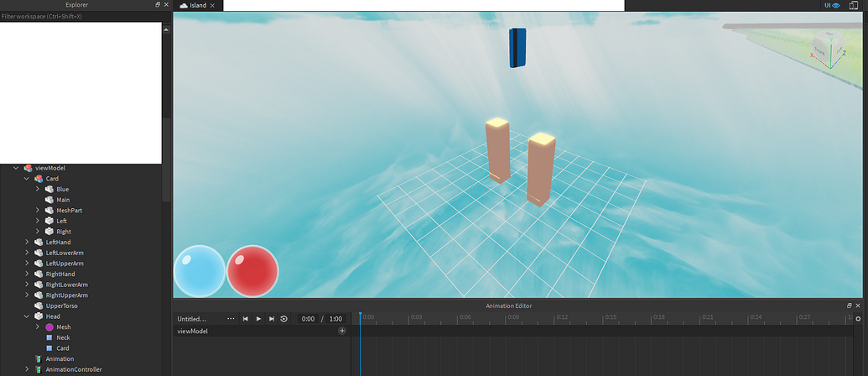This screenshot has height=376, width=868.
Task: Click the LeftUpperArm mesh icon
Action: (39, 264)
